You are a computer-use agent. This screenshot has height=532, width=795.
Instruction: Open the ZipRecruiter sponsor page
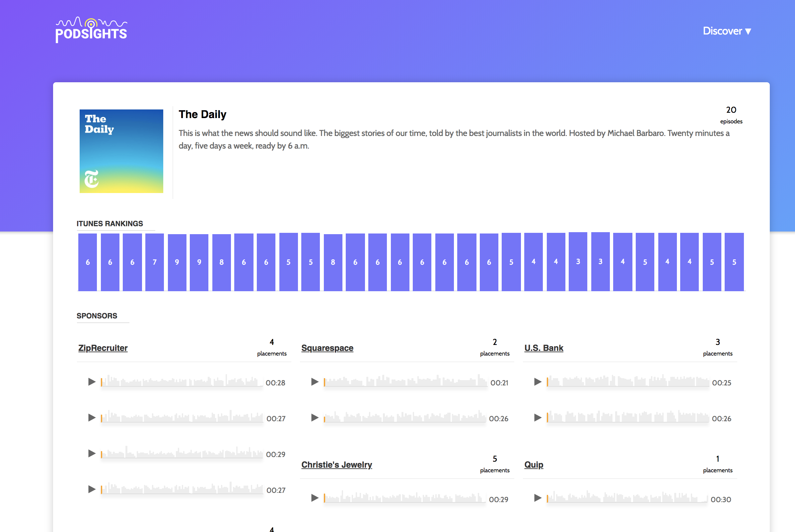[103, 348]
